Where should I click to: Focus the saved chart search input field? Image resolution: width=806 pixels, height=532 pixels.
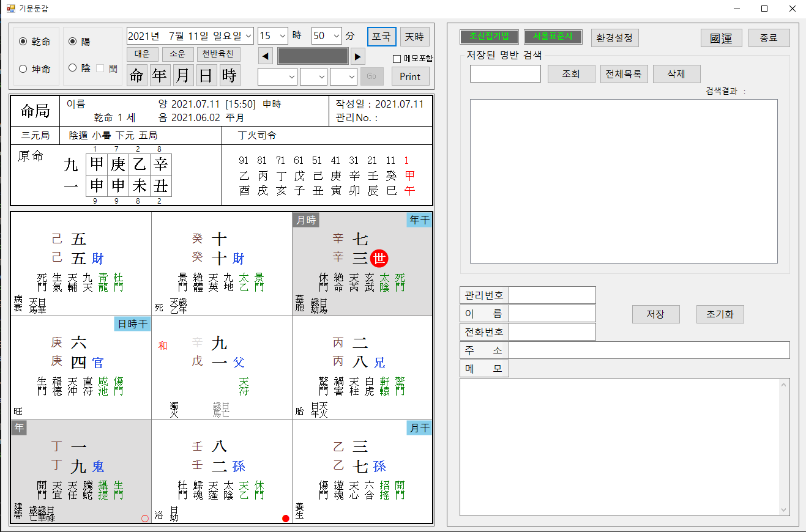click(506, 73)
